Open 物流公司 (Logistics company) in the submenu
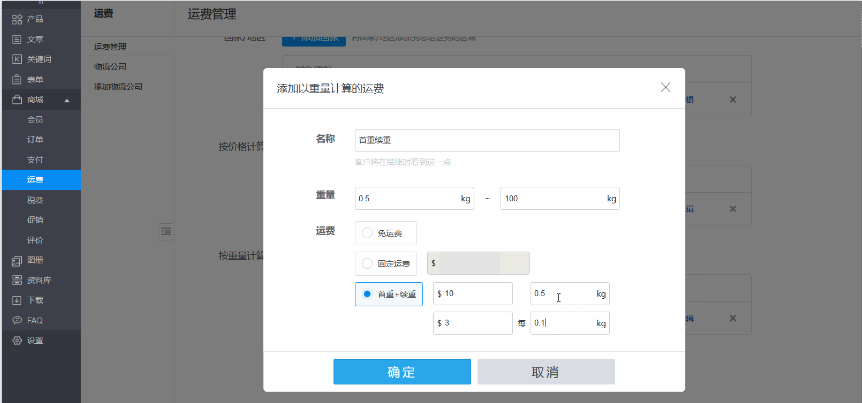This screenshot has width=862, height=403. (x=111, y=67)
